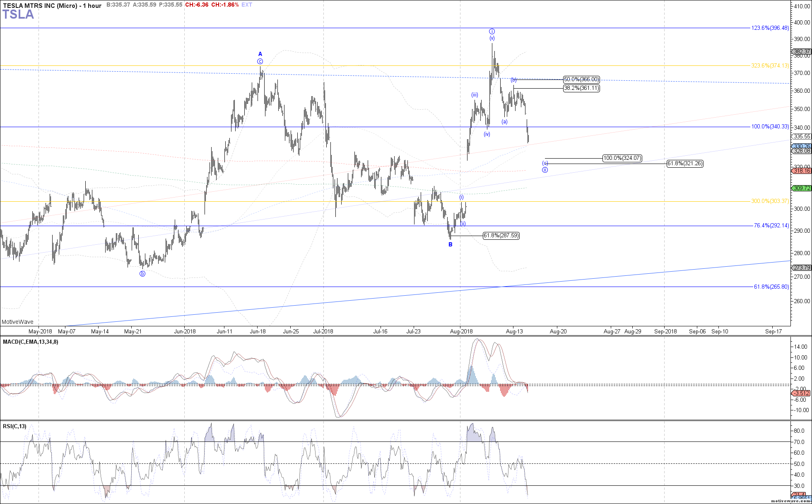Click the 30.0 RSI axis tick
812x504 pixels.
click(799, 486)
